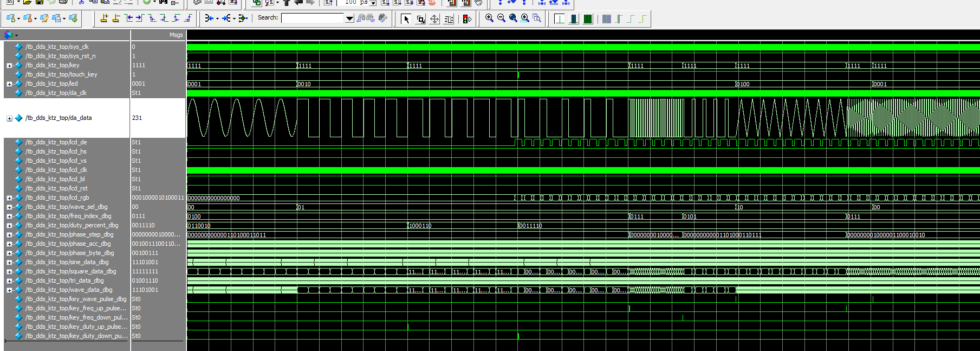Click into the Search input field
This screenshot has height=351, width=980.
point(313,18)
